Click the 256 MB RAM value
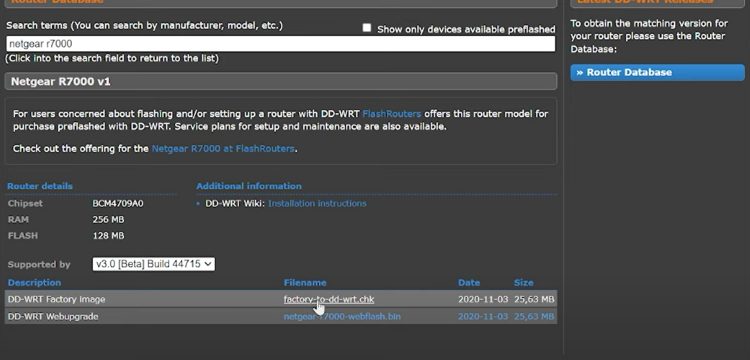Image resolution: width=750 pixels, height=360 pixels. click(x=109, y=220)
